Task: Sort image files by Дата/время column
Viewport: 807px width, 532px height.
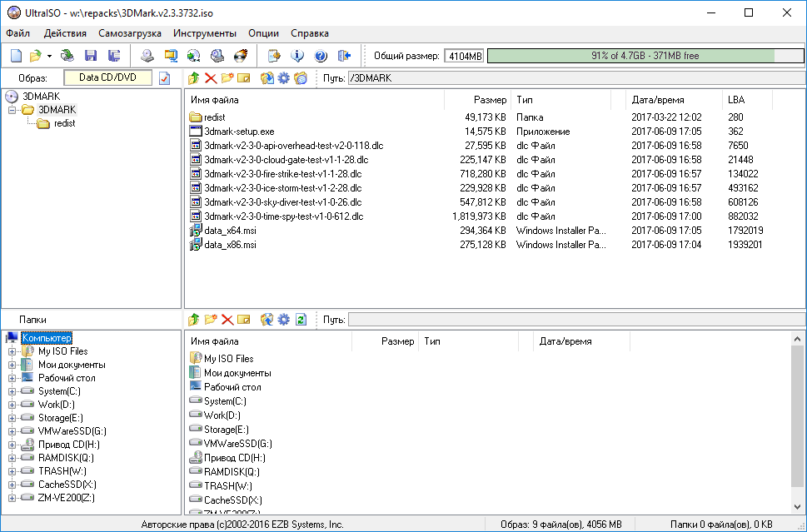Action: tap(674, 100)
